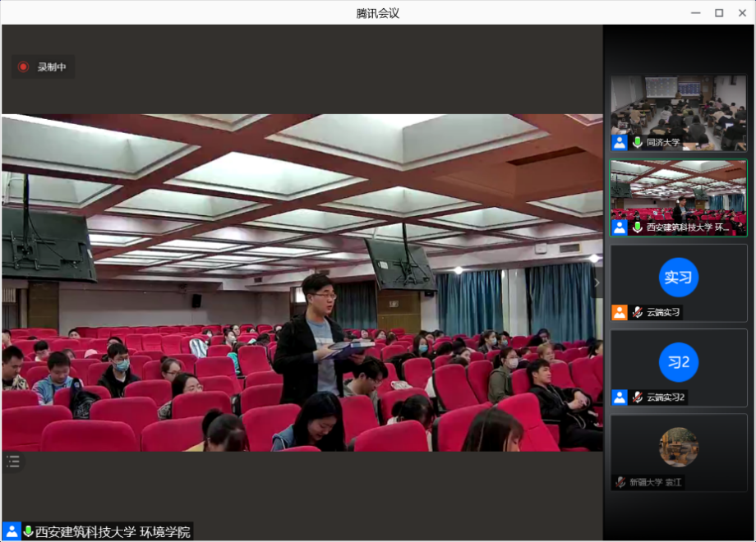The width and height of the screenshot is (756, 542).
Task: Toggle the green microphone on 同济大学 tile
Action: coord(638,142)
